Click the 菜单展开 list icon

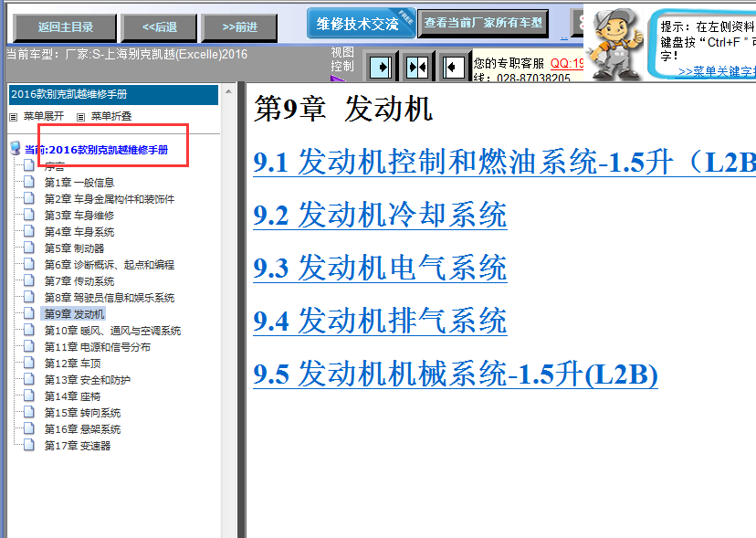tap(14, 117)
